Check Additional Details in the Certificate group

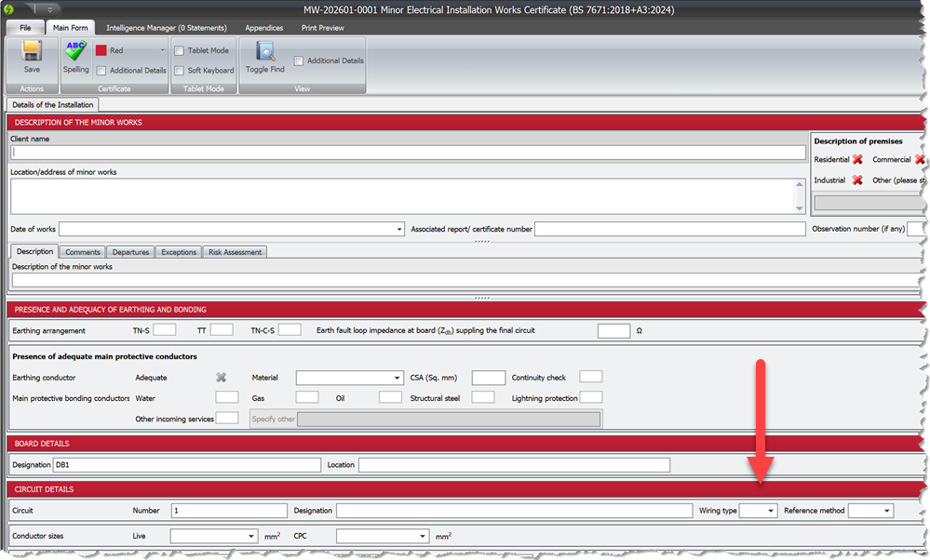tap(101, 70)
